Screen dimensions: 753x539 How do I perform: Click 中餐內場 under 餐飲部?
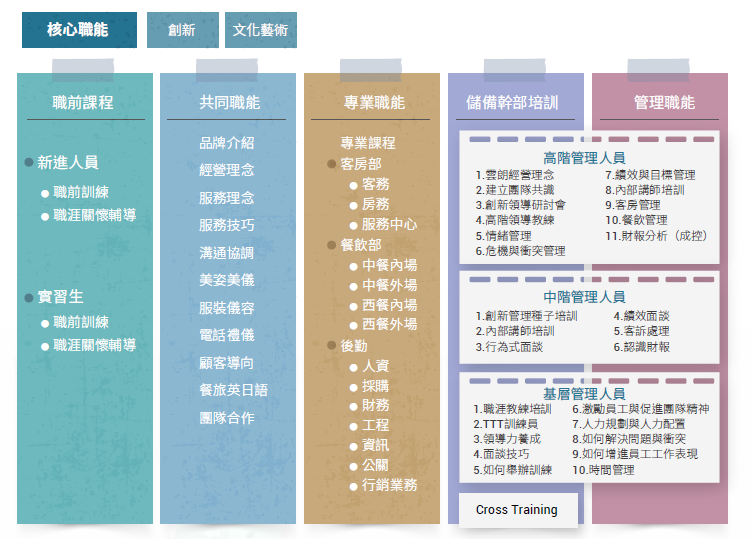[x=389, y=265]
